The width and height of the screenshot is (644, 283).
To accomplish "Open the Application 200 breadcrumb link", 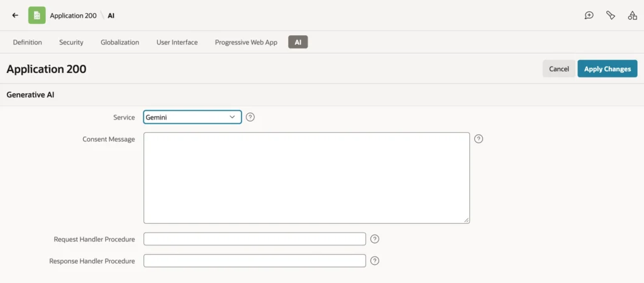I will (x=73, y=16).
